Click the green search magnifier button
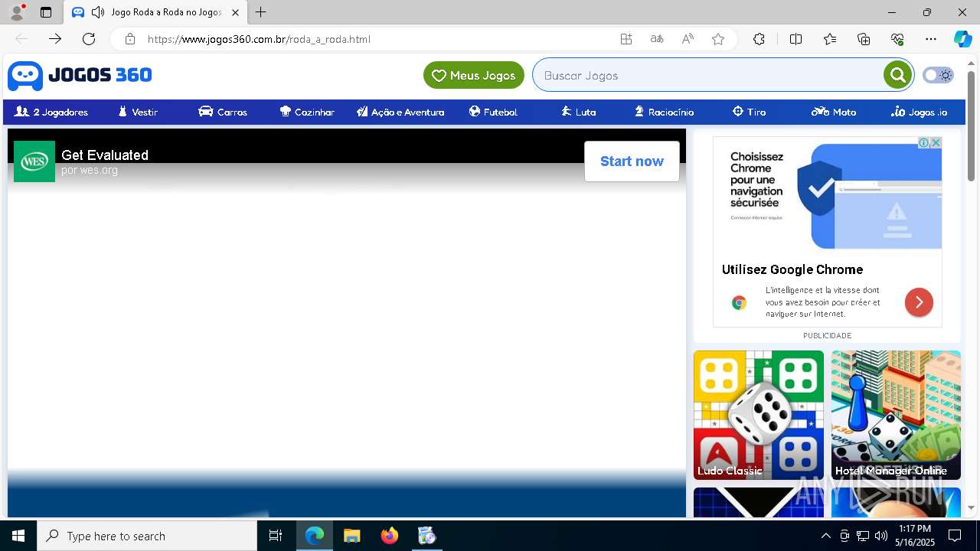The height and width of the screenshot is (551, 980). point(897,75)
